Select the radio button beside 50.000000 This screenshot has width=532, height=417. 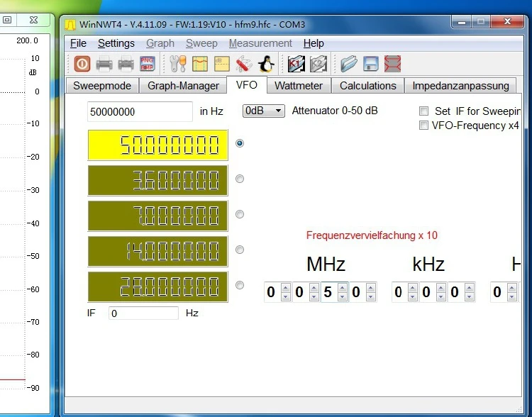(240, 143)
